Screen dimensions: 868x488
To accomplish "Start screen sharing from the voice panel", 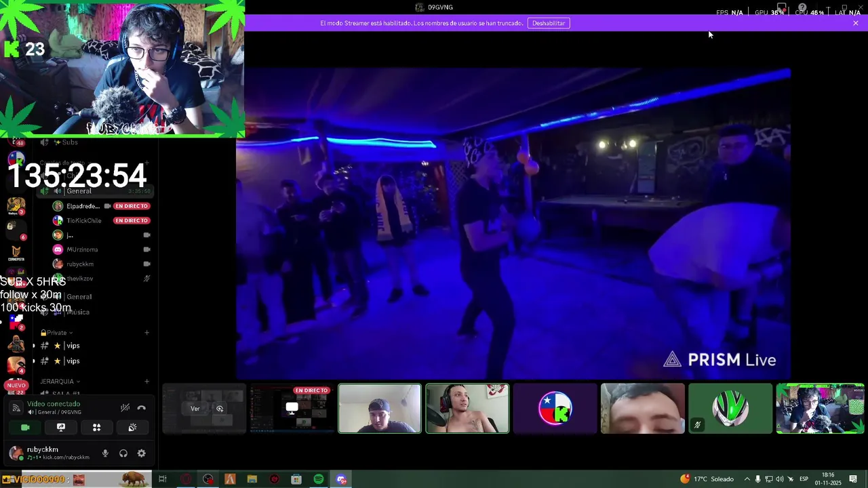I will [61, 428].
